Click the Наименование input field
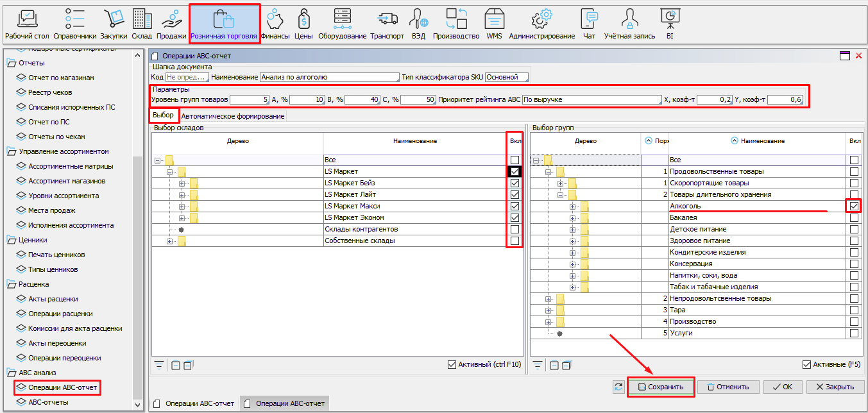868x413 pixels. point(329,77)
